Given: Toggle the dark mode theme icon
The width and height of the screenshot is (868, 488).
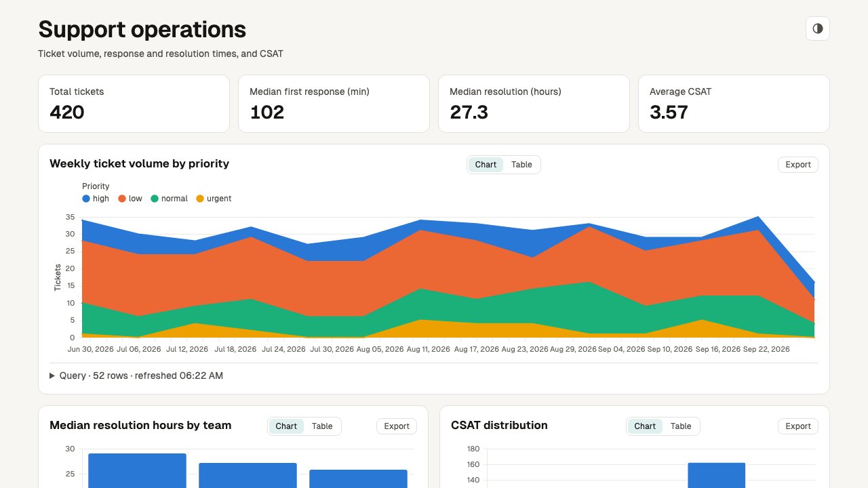Looking at the screenshot, I should coord(818,28).
